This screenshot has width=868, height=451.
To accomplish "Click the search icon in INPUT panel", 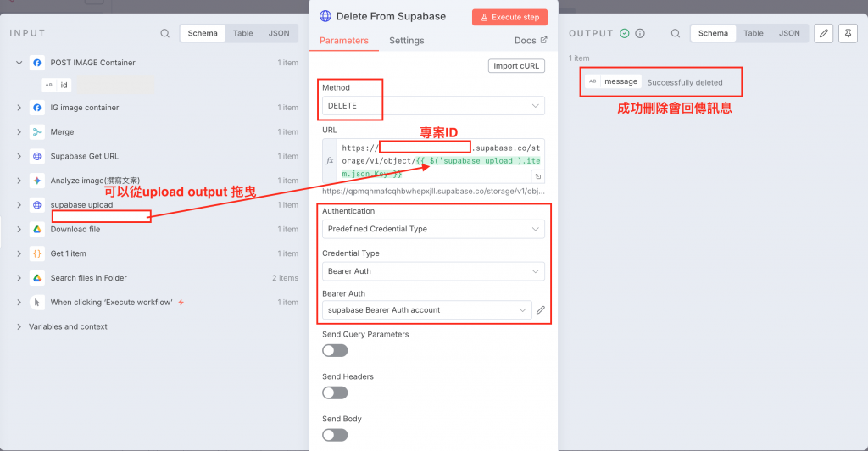I will (165, 33).
